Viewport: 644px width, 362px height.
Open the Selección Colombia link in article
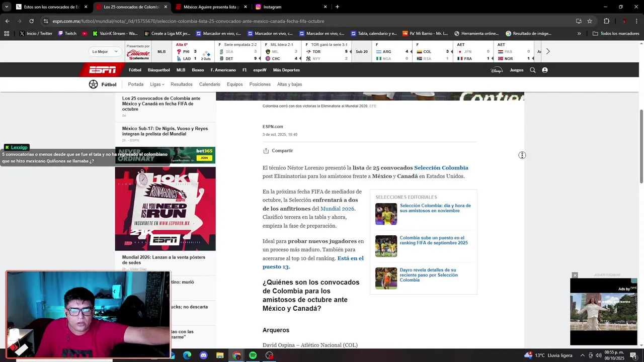(441, 168)
